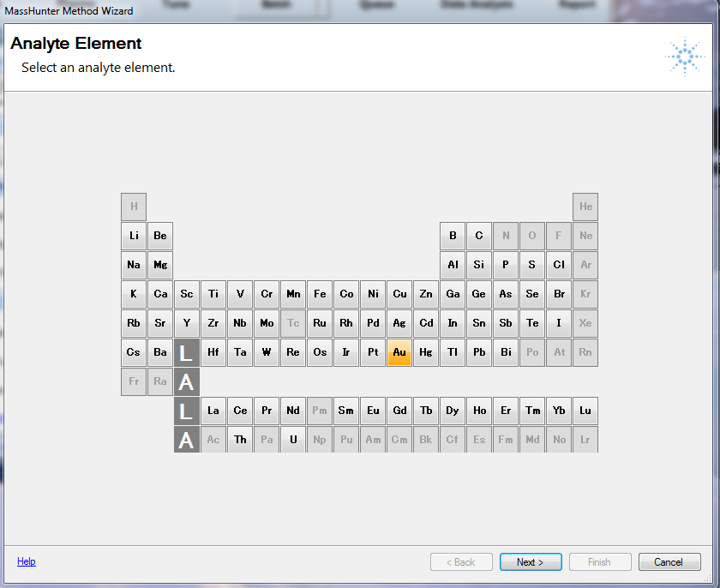720x588 pixels.
Task: Select Aluminium (Al) element
Action: tap(453, 265)
